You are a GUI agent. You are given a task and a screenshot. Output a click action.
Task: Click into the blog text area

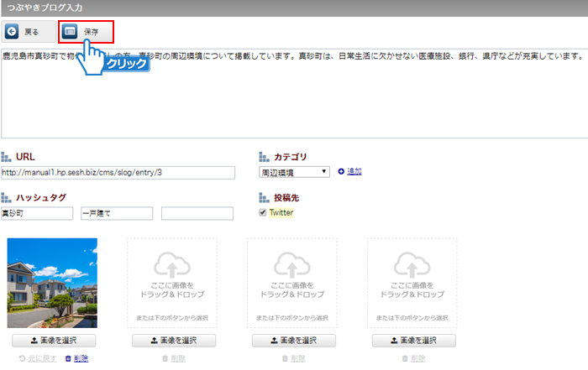294,101
